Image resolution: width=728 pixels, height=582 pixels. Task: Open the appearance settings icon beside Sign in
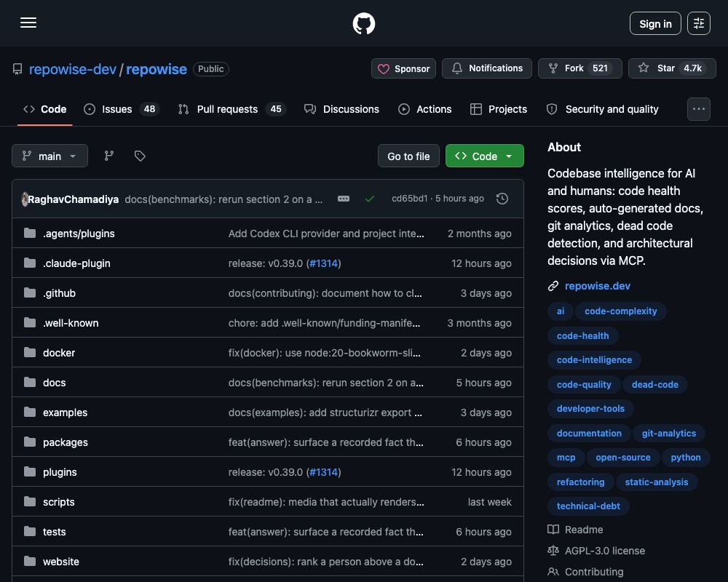[698, 23]
